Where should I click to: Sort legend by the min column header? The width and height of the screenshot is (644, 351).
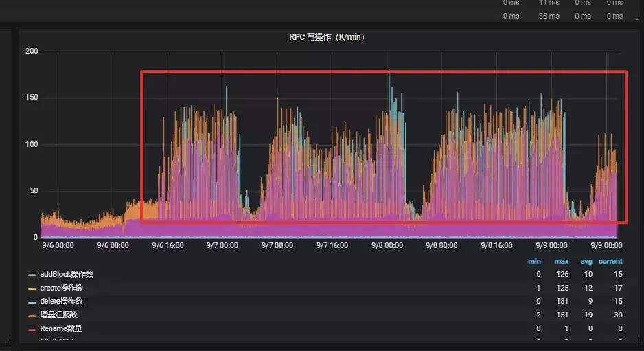534,262
